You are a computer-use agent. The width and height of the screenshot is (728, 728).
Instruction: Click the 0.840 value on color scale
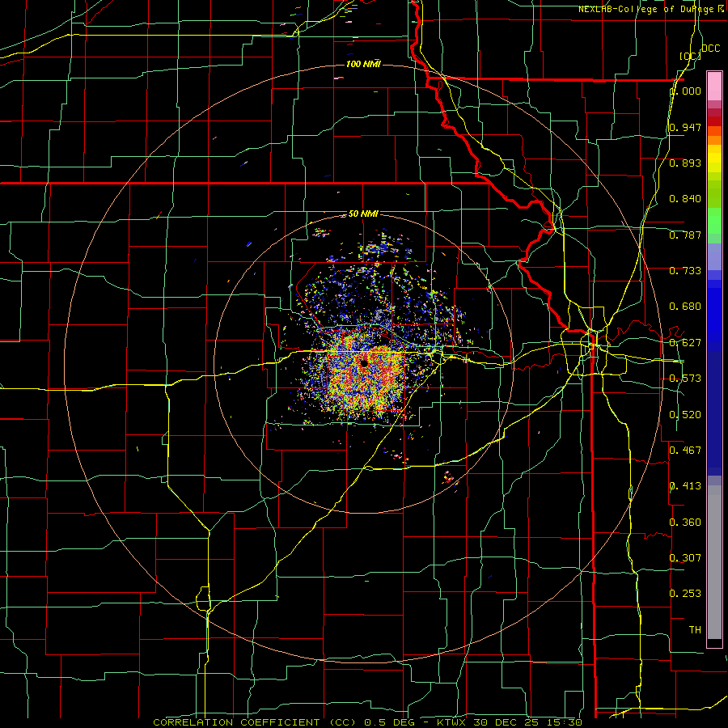(x=685, y=199)
